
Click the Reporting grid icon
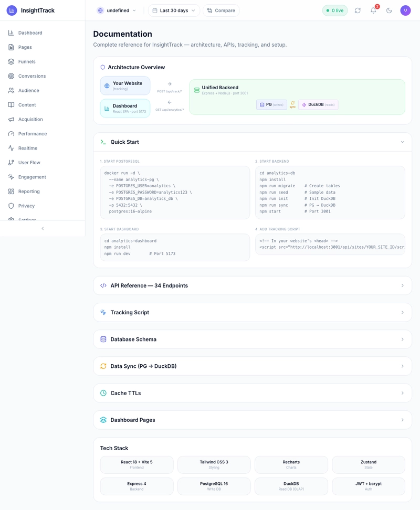(x=11, y=191)
